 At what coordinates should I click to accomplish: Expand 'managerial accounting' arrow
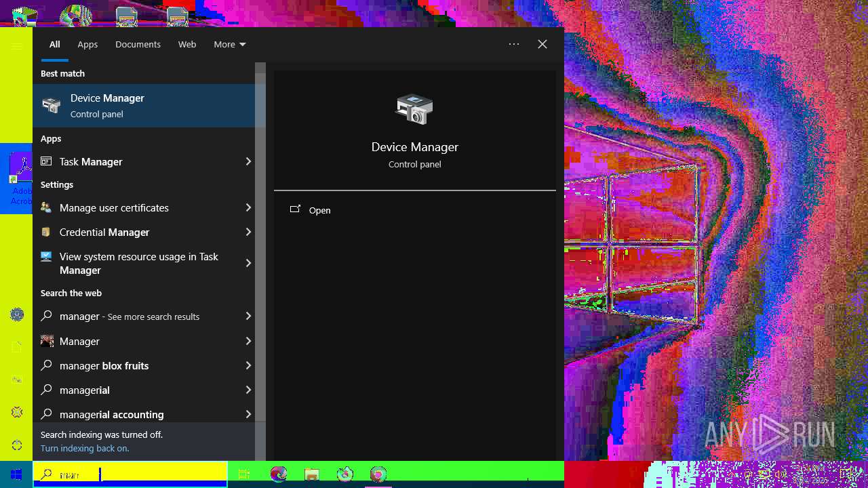coord(248,413)
